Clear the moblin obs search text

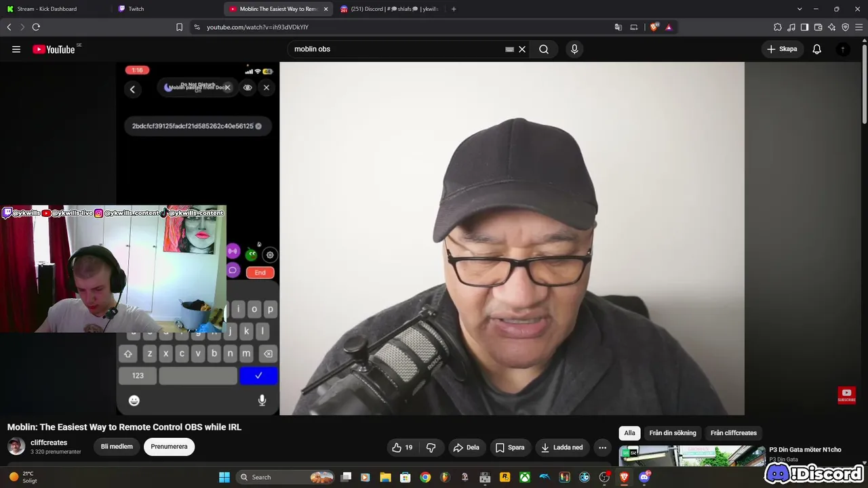click(x=522, y=49)
